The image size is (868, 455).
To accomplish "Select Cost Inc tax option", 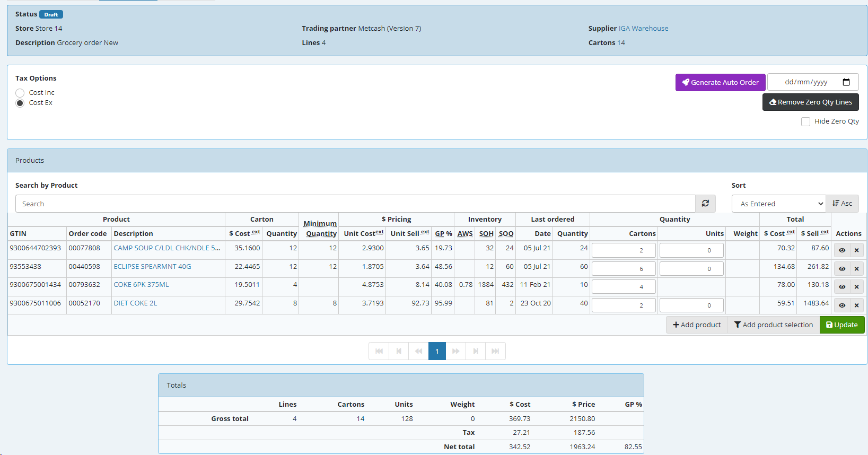I will pos(20,93).
